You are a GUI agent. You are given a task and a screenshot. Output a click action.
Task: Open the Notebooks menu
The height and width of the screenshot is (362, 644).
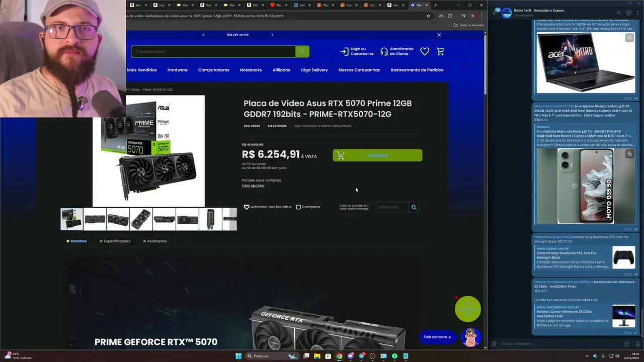click(251, 70)
